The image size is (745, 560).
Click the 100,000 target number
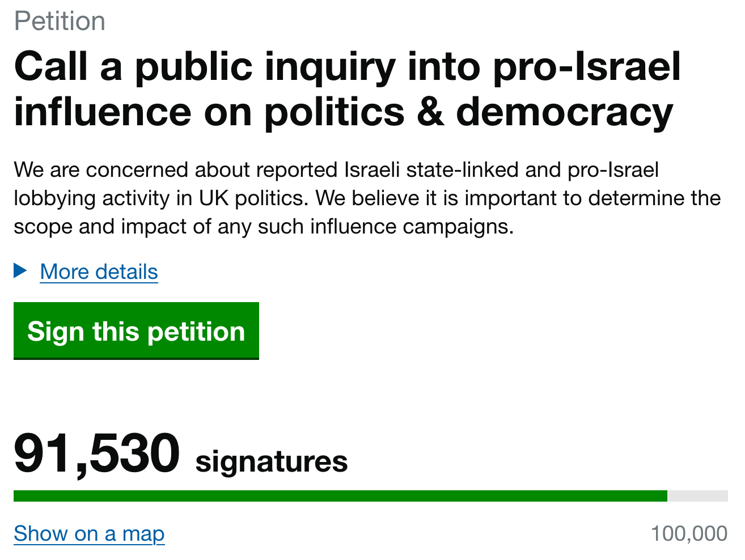[689, 533]
